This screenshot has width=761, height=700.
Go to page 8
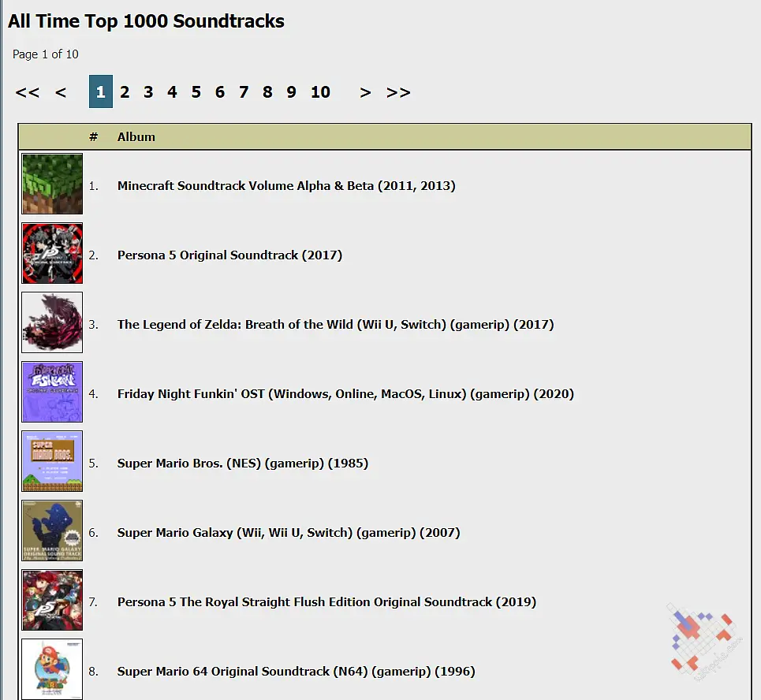pos(267,91)
